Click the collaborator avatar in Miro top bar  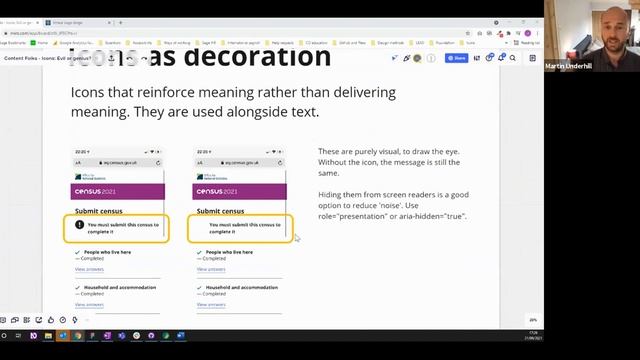(417, 58)
